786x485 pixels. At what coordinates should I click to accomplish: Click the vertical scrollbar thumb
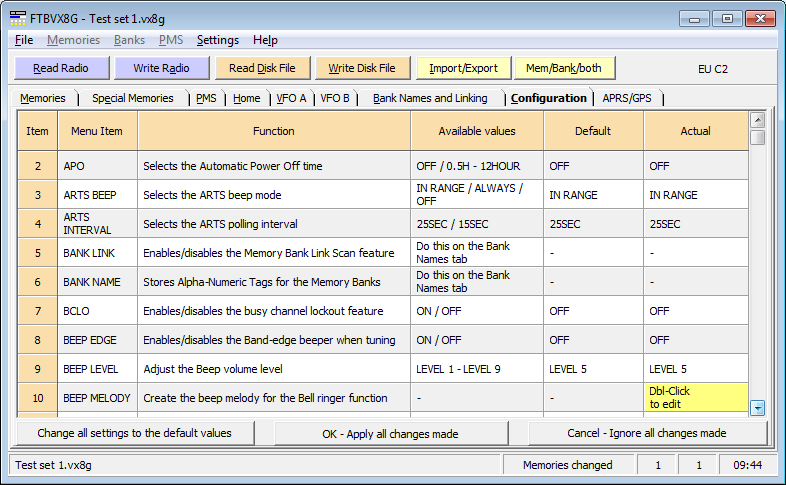coord(757,137)
